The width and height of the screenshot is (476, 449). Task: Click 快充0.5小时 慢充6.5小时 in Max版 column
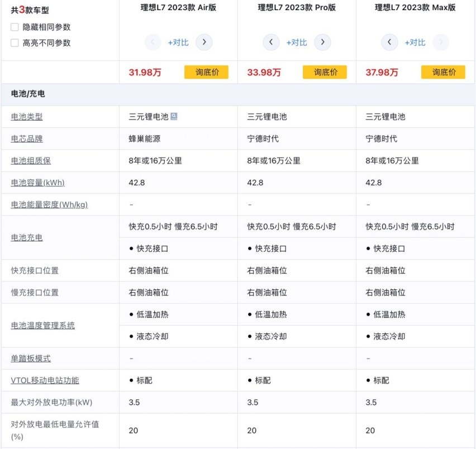coord(410,227)
